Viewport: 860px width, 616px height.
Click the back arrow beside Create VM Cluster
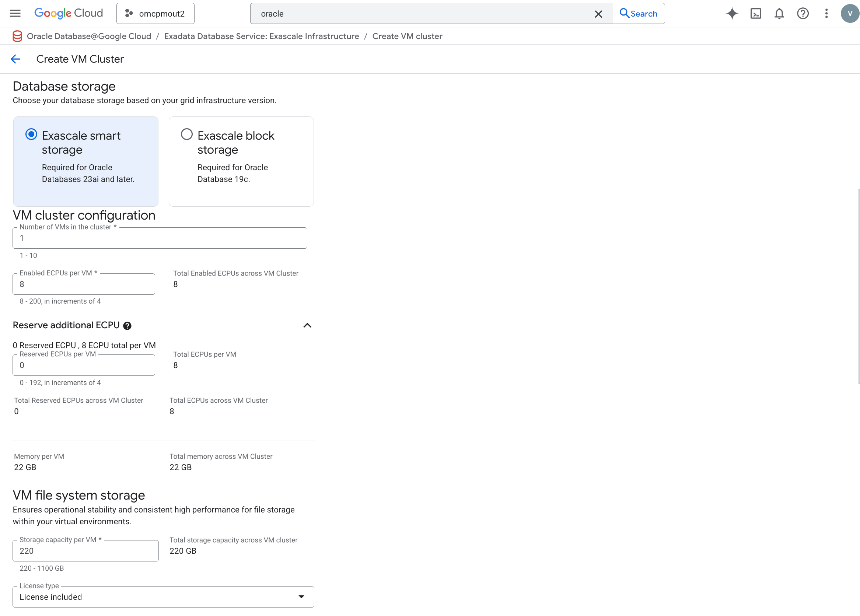15,59
